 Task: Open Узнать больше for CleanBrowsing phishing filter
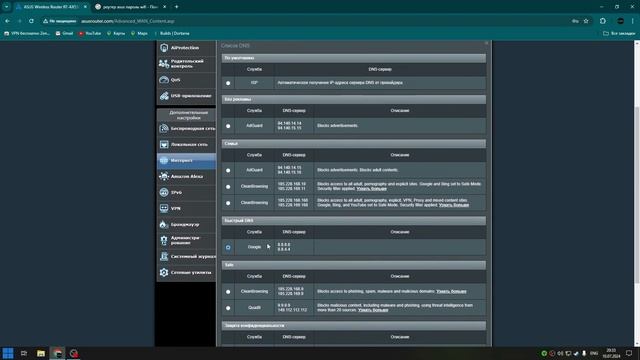451,291
